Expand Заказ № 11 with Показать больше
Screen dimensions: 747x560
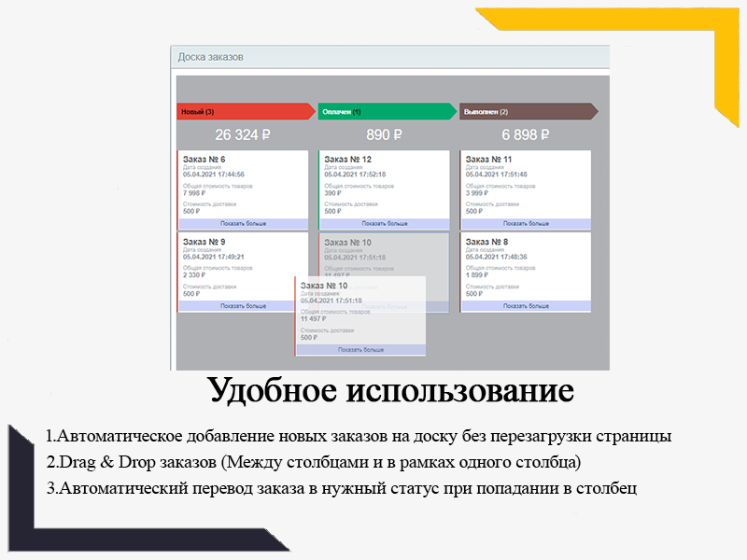526,224
